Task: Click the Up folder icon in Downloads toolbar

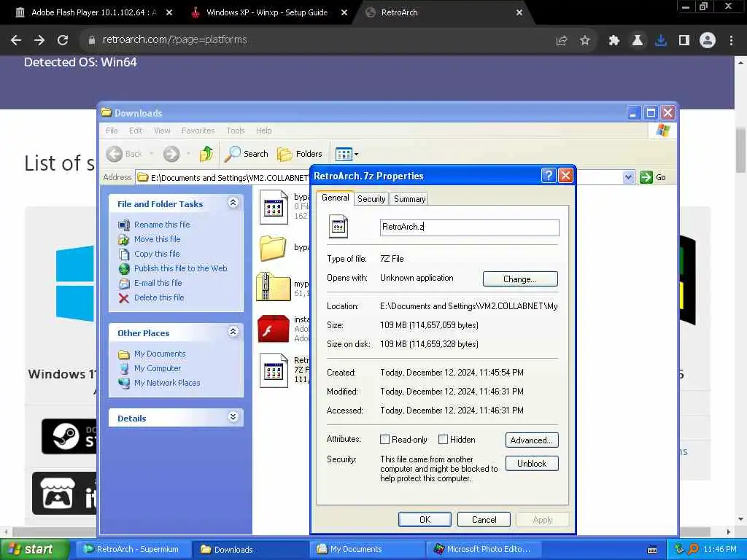Action: click(206, 154)
